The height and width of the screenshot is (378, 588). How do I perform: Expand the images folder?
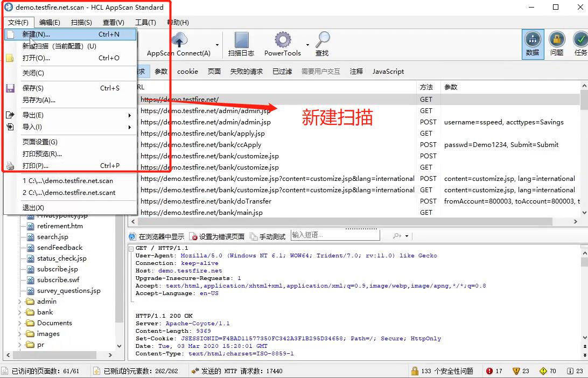(20, 334)
